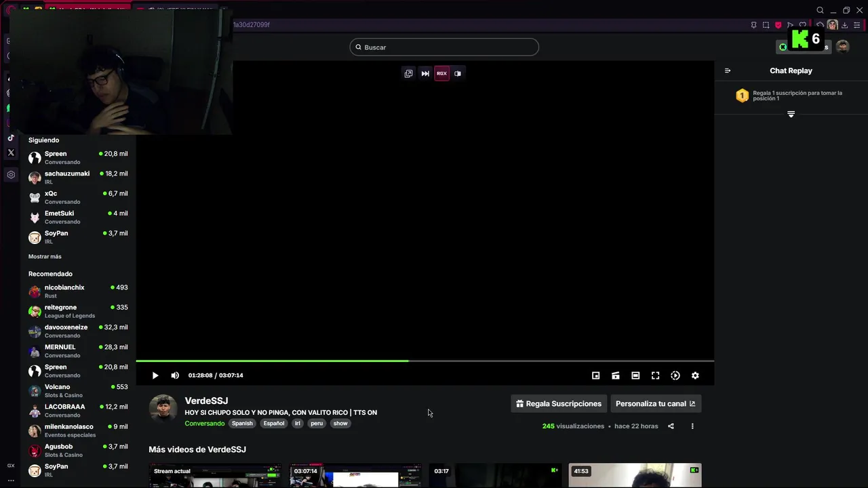This screenshot has height=488, width=868.
Task: Open Stream actual thumbnail
Action: tap(215, 476)
